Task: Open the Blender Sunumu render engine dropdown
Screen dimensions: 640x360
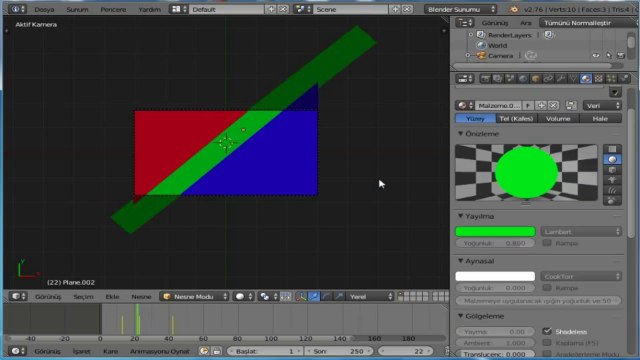Action: point(461,9)
